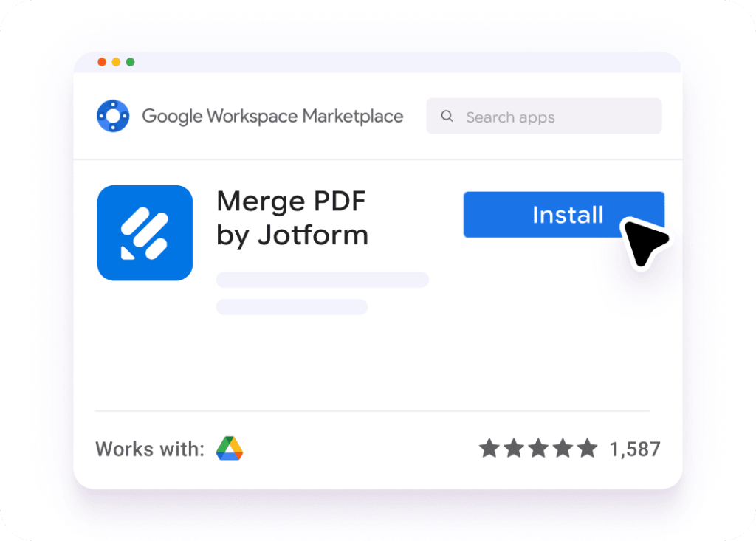Click the Google Workspace Marketplace title text
Viewport: 756px width, 541px height.
point(272,117)
